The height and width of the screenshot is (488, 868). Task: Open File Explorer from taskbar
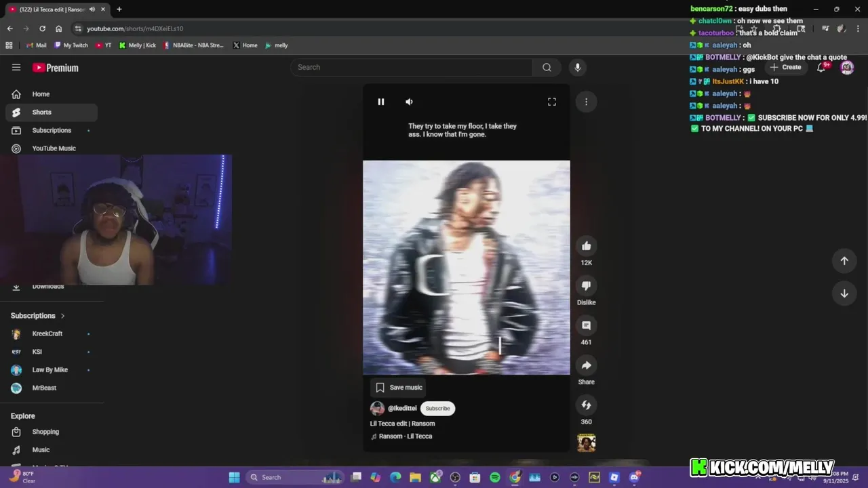[x=415, y=477]
